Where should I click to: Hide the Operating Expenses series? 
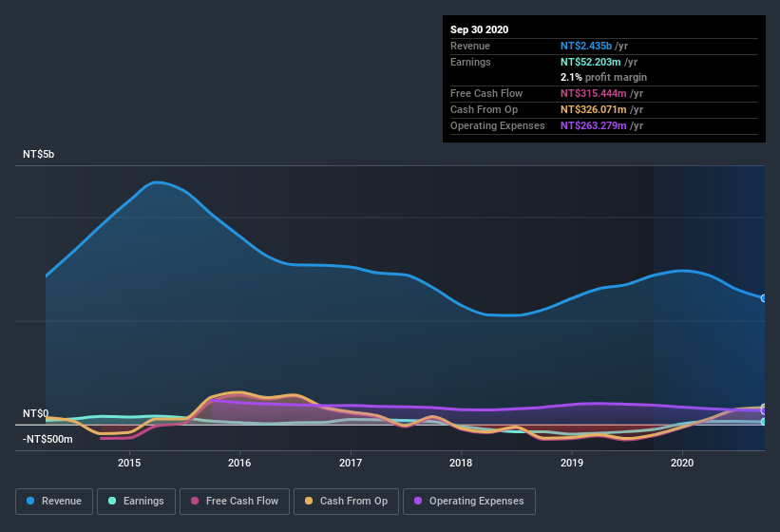tap(469, 502)
